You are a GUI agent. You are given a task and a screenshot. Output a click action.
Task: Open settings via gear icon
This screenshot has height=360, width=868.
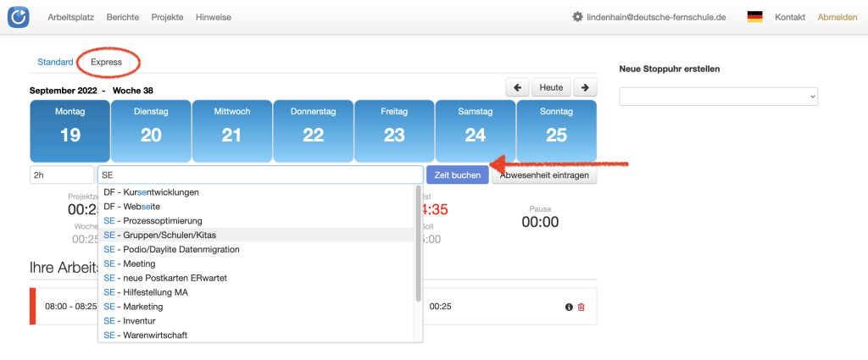(577, 17)
